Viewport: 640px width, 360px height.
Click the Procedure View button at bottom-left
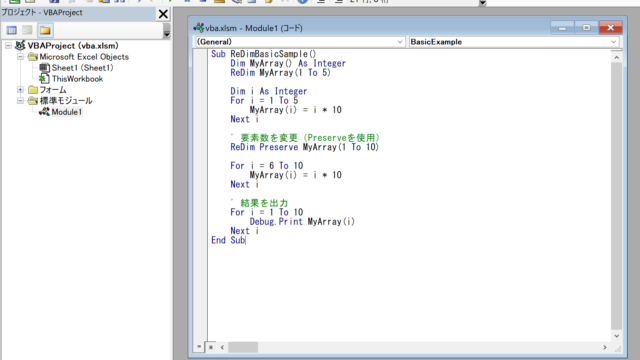click(x=199, y=347)
